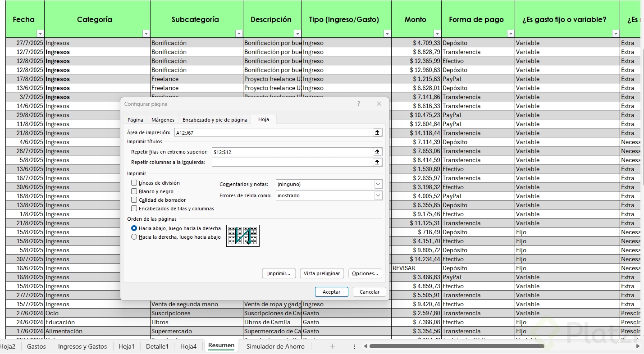644x354 pixels.
Task: Open the Ingresos y Gastos sheet tab
Action: coord(82,346)
